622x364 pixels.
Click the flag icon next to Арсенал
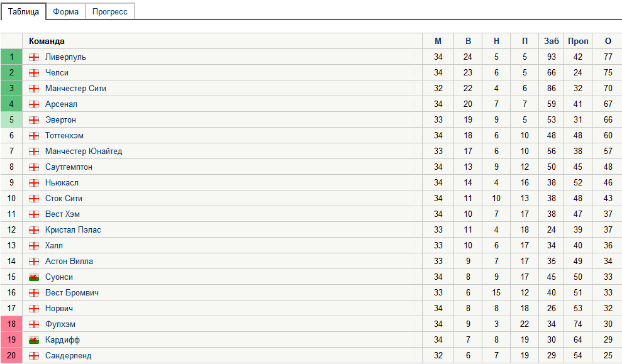(x=34, y=104)
